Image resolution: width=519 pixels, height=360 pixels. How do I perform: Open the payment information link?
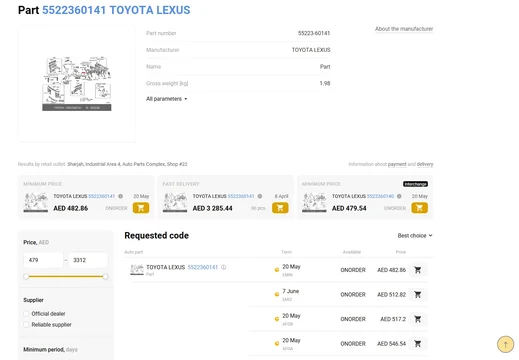click(397, 164)
